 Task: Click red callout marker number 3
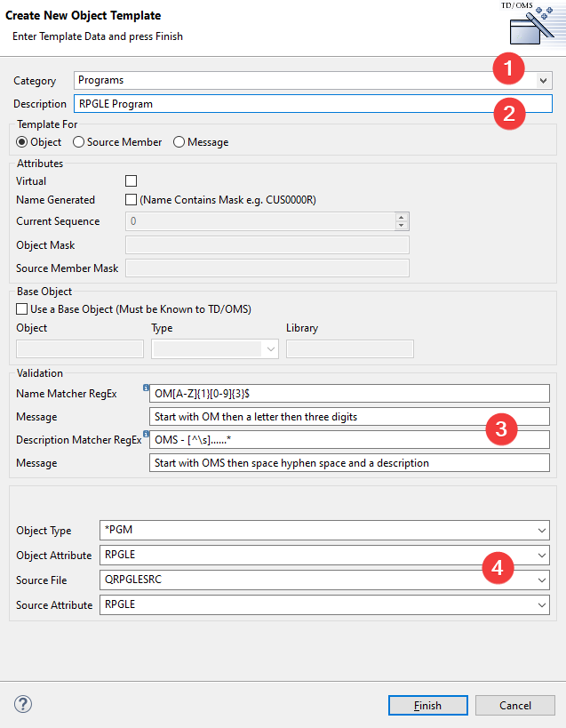coord(500,430)
